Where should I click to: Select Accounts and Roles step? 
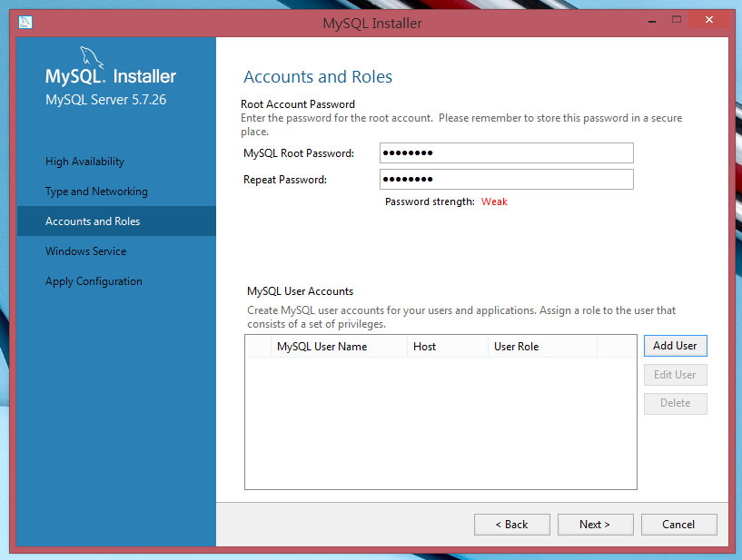[x=116, y=221]
